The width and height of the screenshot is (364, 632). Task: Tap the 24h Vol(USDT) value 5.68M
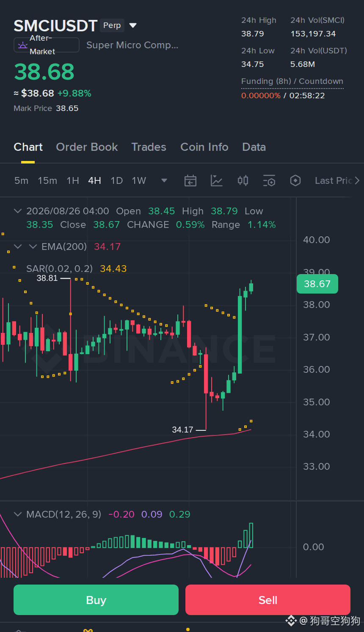click(x=303, y=64)
